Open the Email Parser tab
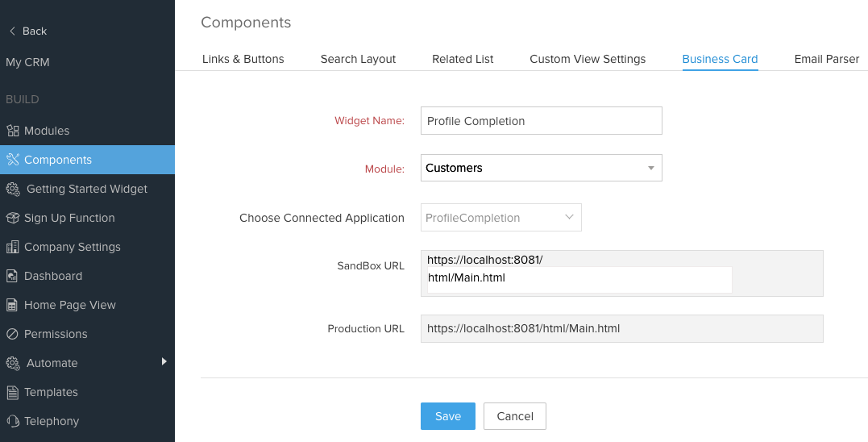This screenshot has height=442, width=868. (826, 59)
